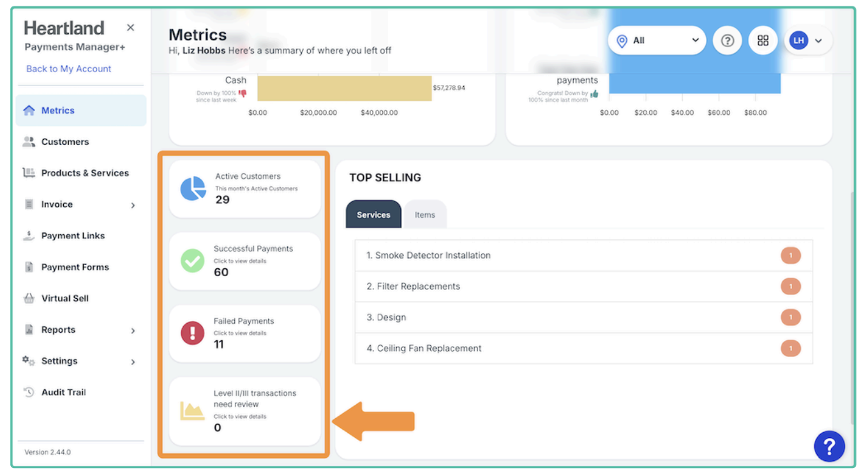This screenshot has height=475, width=868.
Task: Expand the Reports submenu arrow
Action: coord(133,331)
